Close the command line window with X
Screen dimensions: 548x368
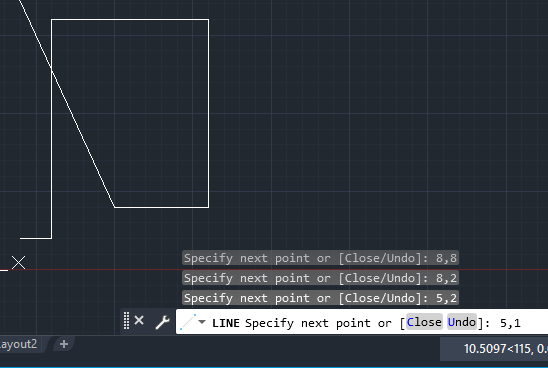pos(139,320)
